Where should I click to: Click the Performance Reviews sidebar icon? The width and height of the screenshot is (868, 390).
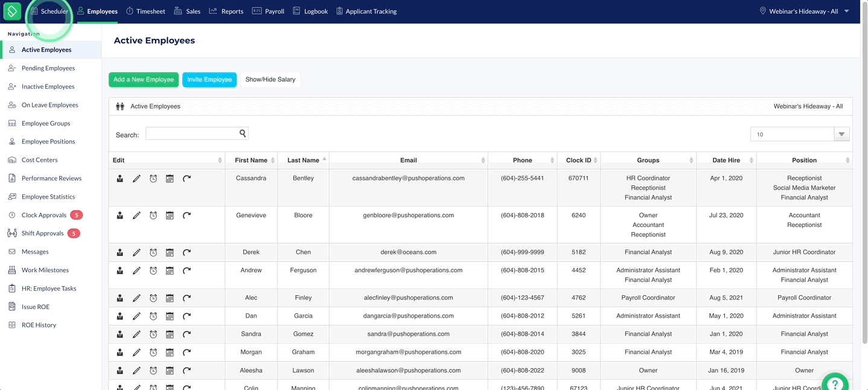point(11,178)
